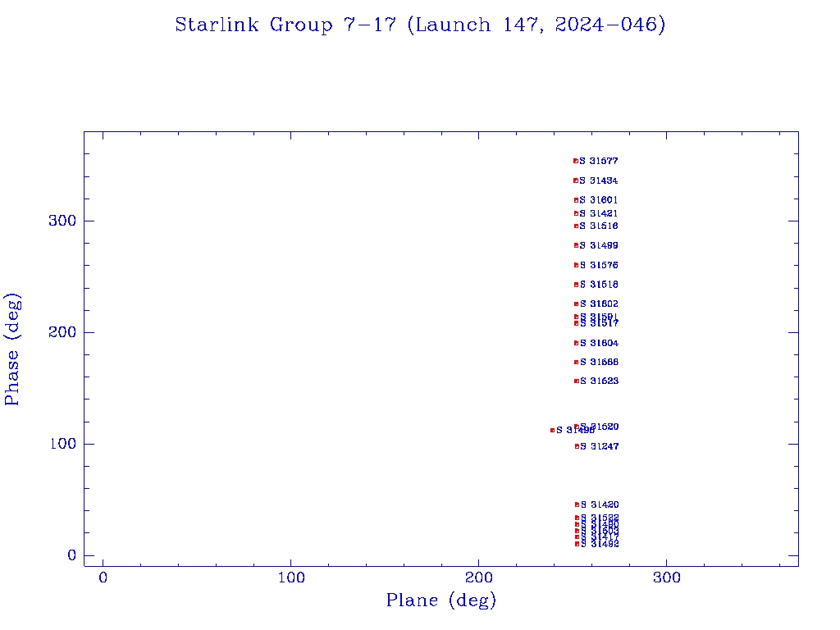This screenshot has height=630, width=840.
Task: Click the S 31516 text label
Action: coord(599,226)
